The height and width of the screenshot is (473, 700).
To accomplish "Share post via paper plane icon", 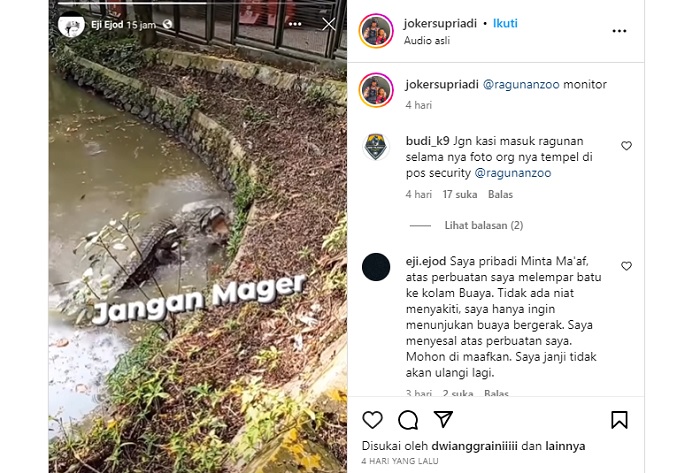I will [x=443, y=419].
